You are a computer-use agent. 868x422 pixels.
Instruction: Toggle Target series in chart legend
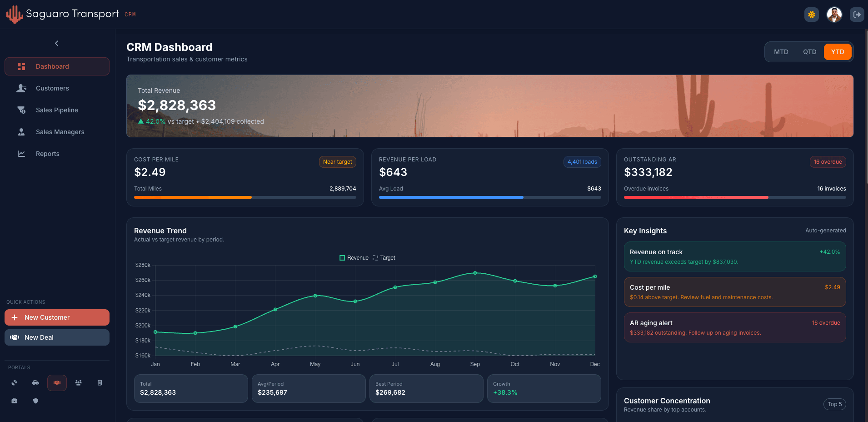pos(384,258)
